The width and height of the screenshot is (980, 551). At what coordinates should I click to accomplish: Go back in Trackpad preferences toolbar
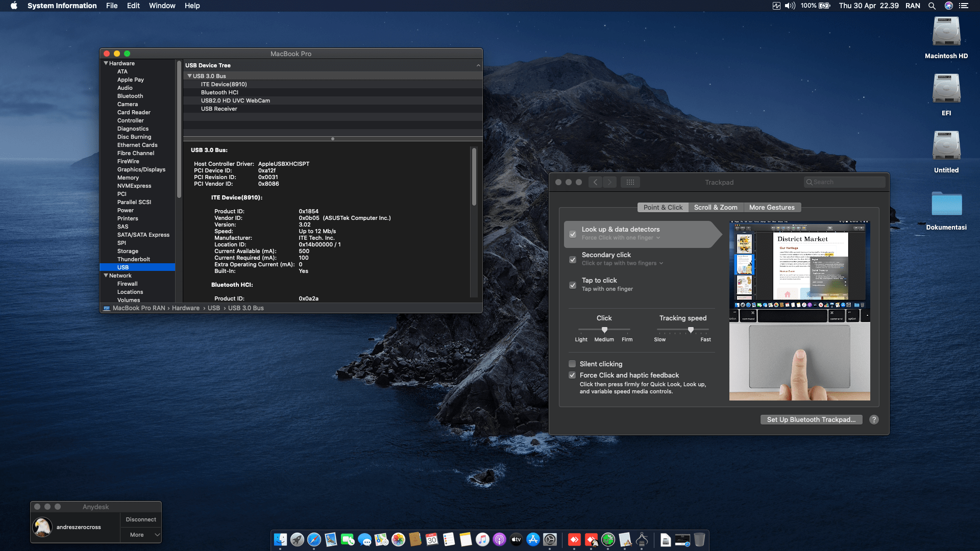click(595, 182)
